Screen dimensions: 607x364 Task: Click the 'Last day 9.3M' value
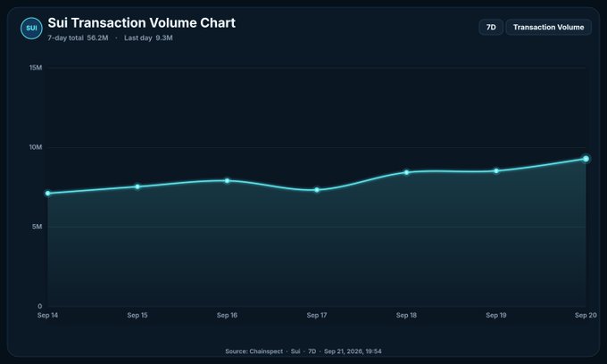pyautogui.click(x=148, y=37)
